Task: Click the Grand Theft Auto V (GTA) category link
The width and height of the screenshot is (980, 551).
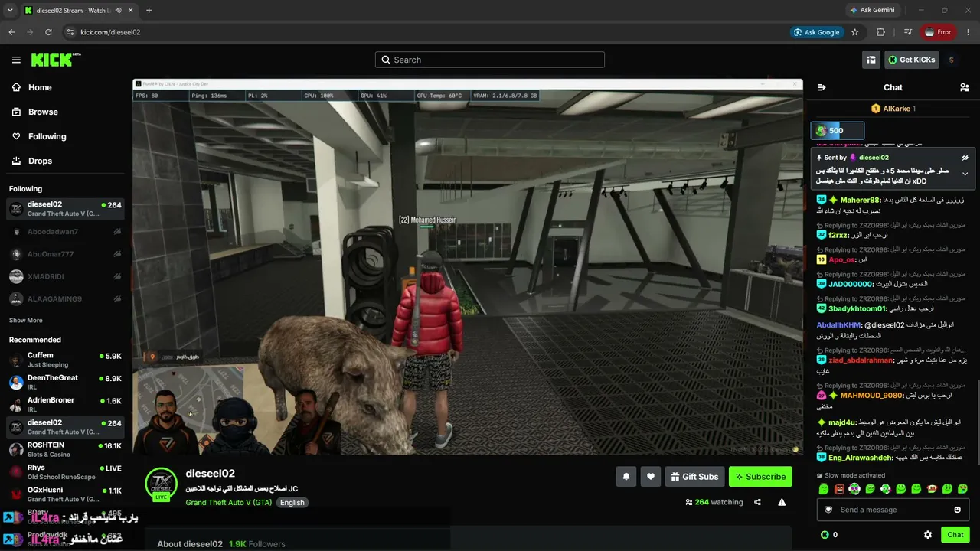Action: tap(228, 503)
